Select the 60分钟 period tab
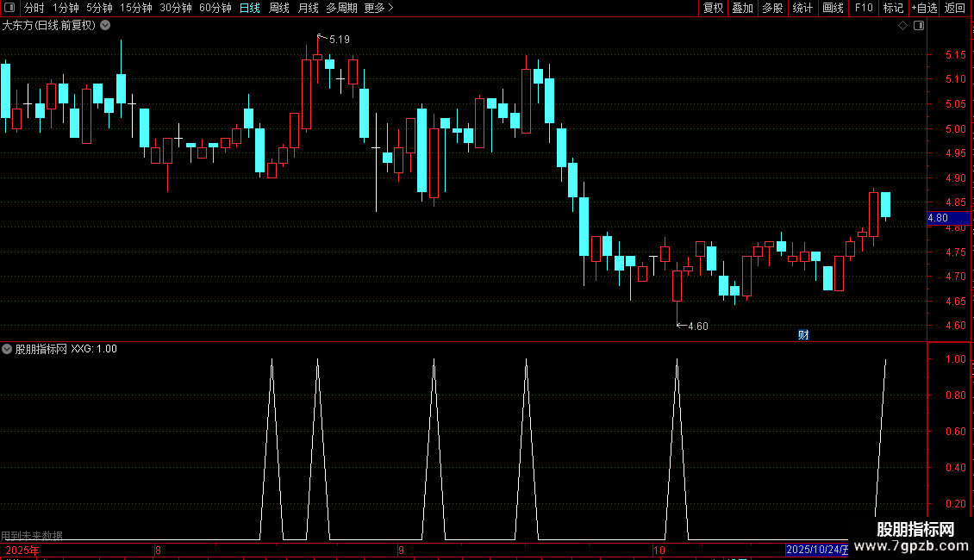974x560 pixels. click(215, 8)
